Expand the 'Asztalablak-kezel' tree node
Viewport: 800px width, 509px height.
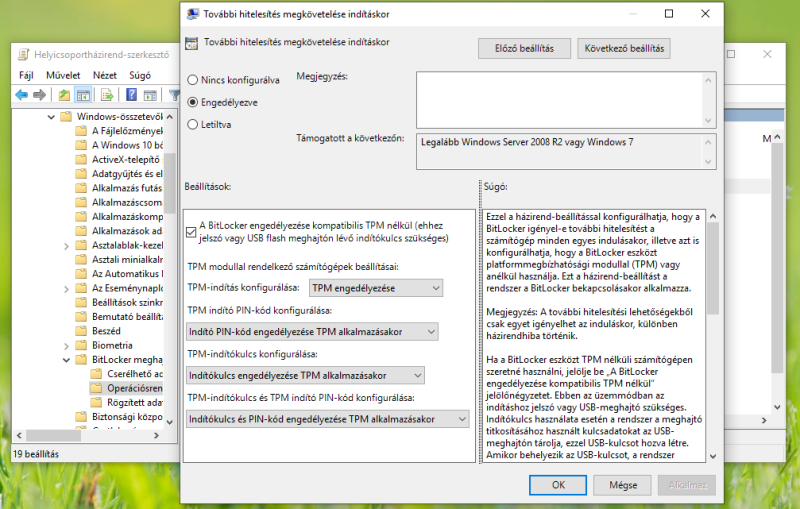click(66, 246)
